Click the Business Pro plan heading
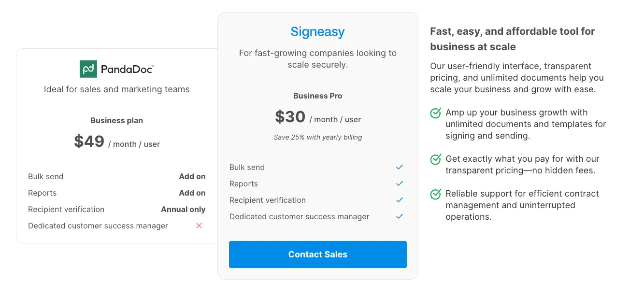This screenshot has width=644, height=283. pos(317,96)
